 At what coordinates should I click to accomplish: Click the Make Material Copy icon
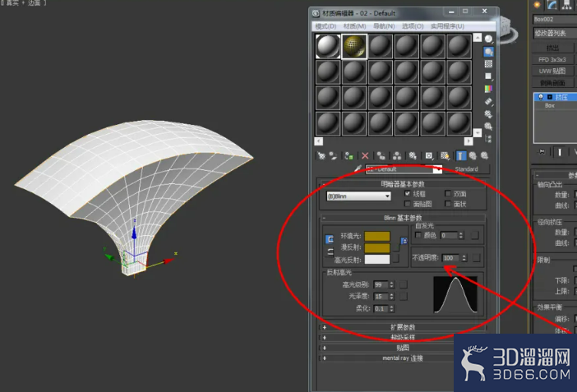381,155
